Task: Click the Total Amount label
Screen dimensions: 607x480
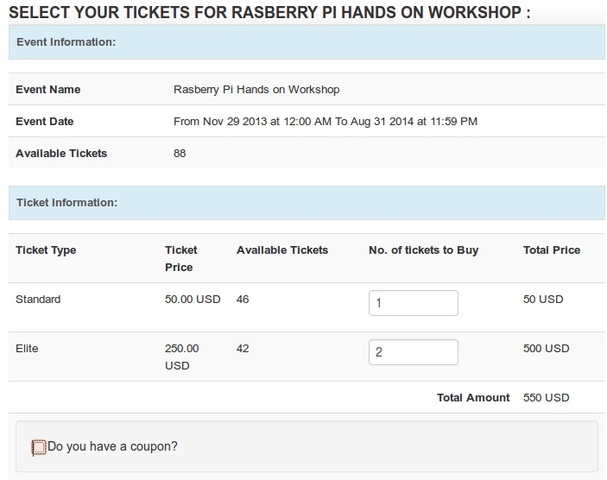Action: click(473, 397)
